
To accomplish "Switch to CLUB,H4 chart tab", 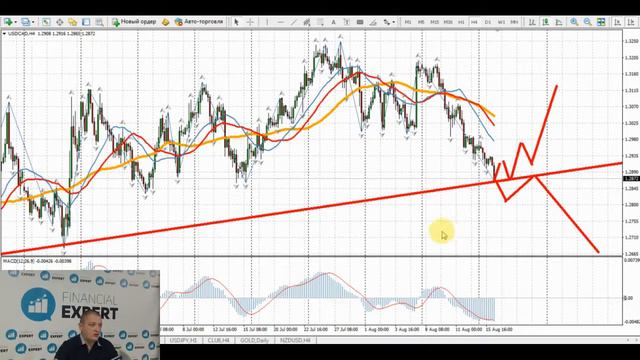I will point(218,340).
